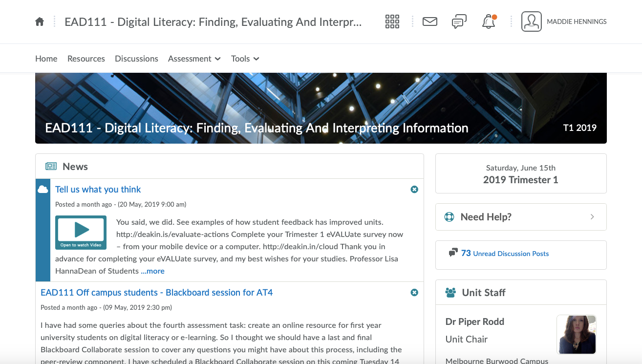Open the Discussions nav item
Viewport: 642px width, 364px height.
click(x=136, y=59)
